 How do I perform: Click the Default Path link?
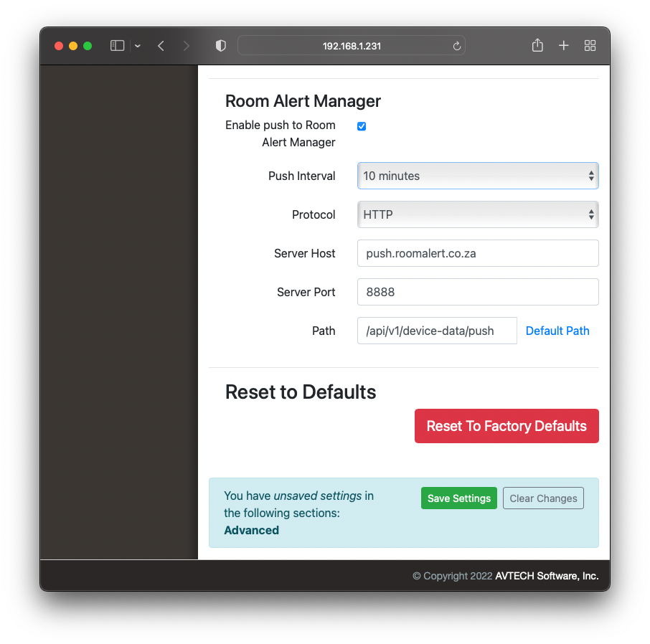[557, 331]
